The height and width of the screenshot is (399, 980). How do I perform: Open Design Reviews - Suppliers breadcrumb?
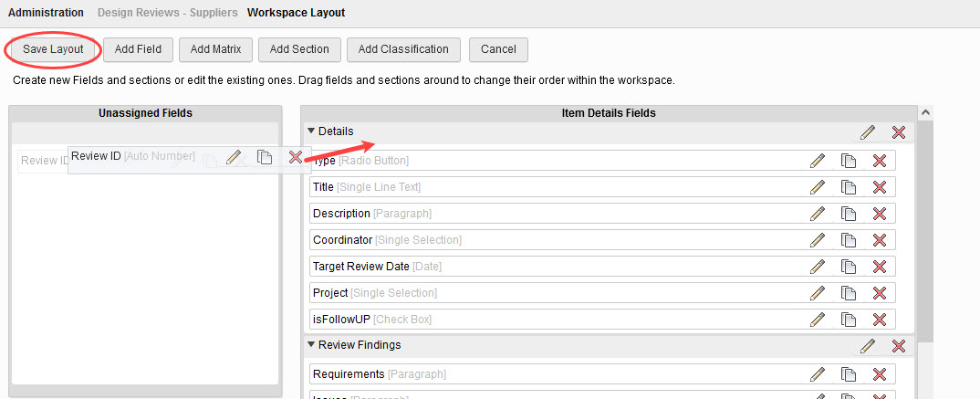(x=168, y=13)
